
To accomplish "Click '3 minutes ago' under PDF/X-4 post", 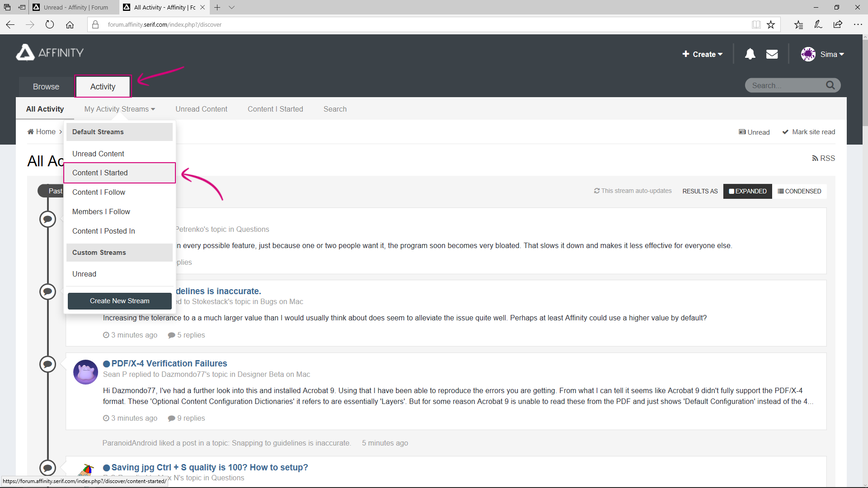I will coord(130,418).
